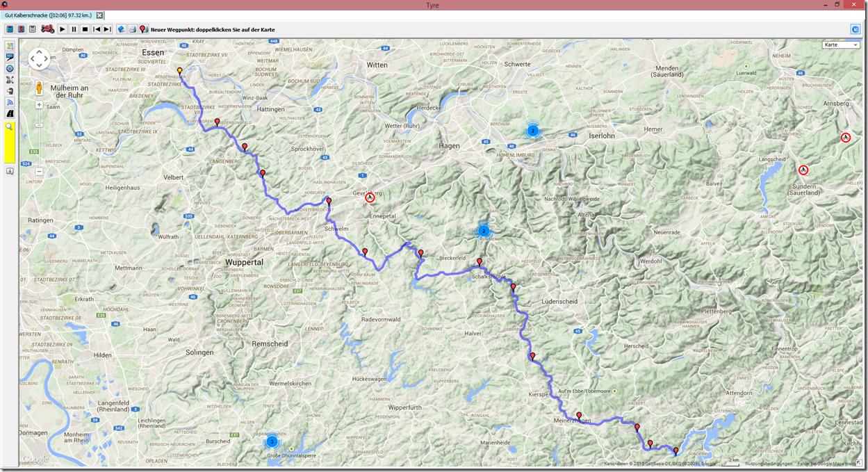Close the Gut Kalberschnacke route tab
868x472 pixels.
[99, 15]
